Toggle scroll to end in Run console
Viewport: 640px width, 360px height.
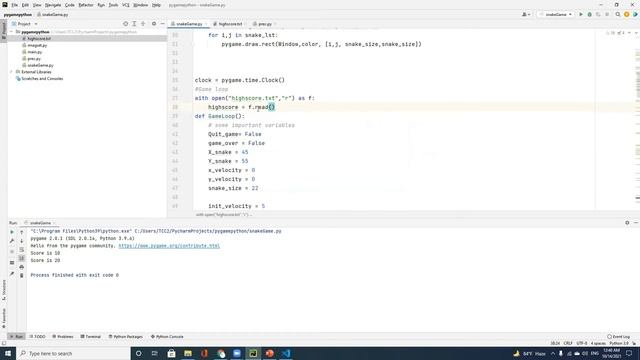22,258
